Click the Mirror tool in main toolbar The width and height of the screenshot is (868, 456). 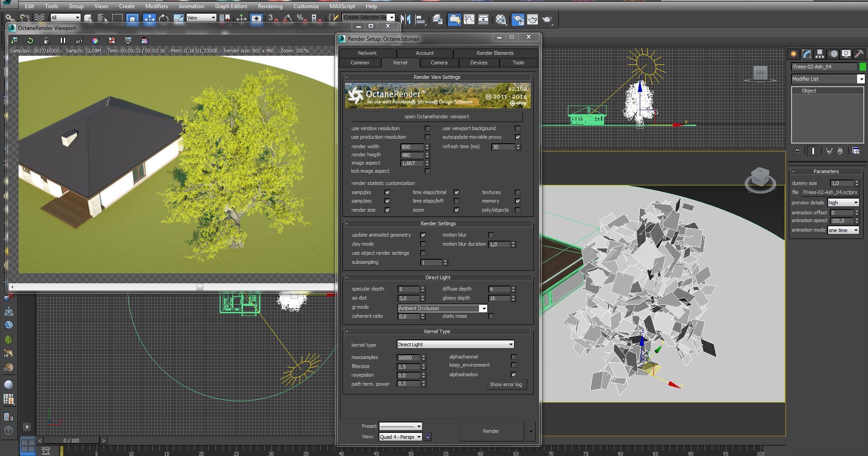[406, 19]
